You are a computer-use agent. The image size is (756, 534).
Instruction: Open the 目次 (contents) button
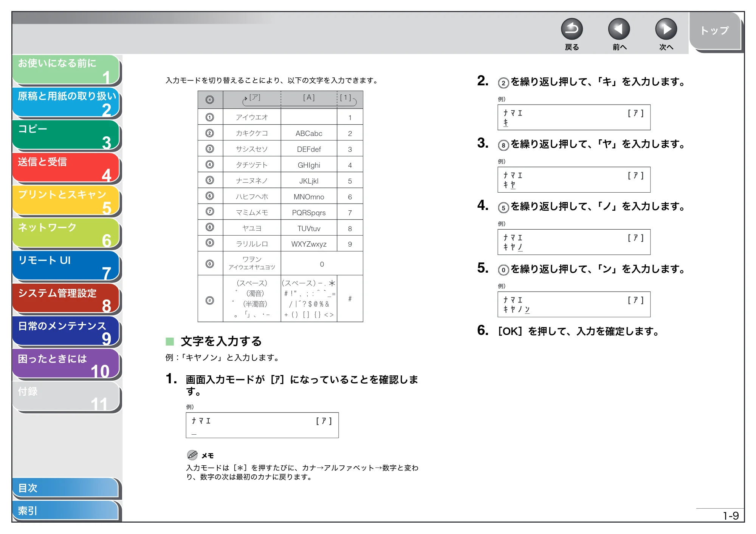click(66, 488)
